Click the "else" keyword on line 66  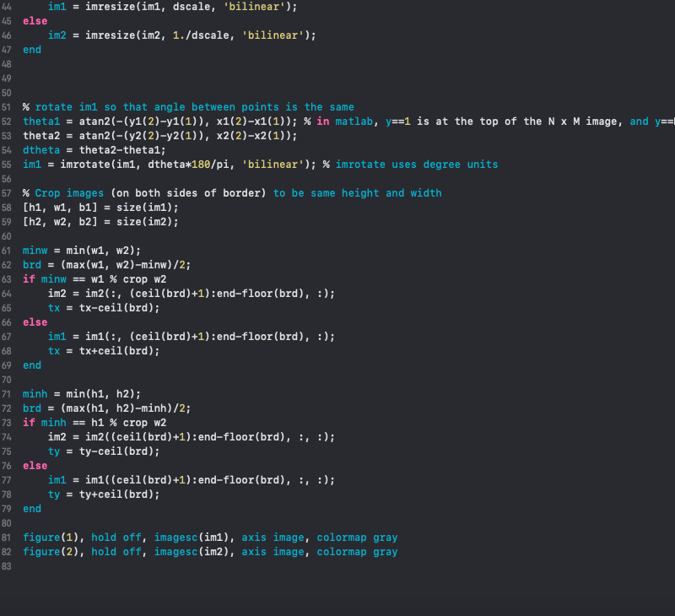tap(35, 322)
